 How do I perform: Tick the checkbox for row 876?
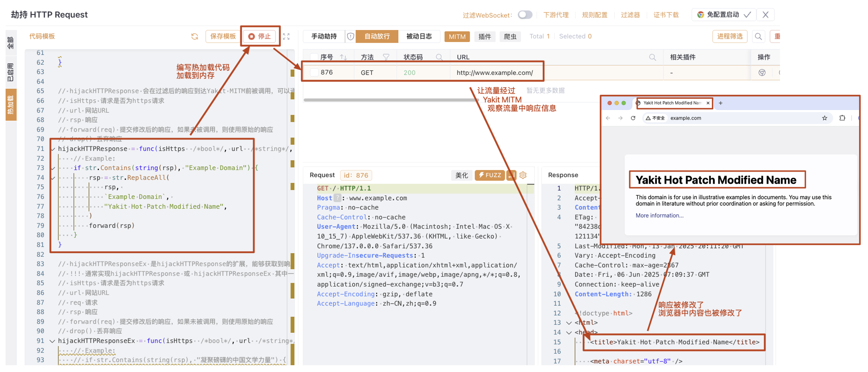tap(314, 72)
